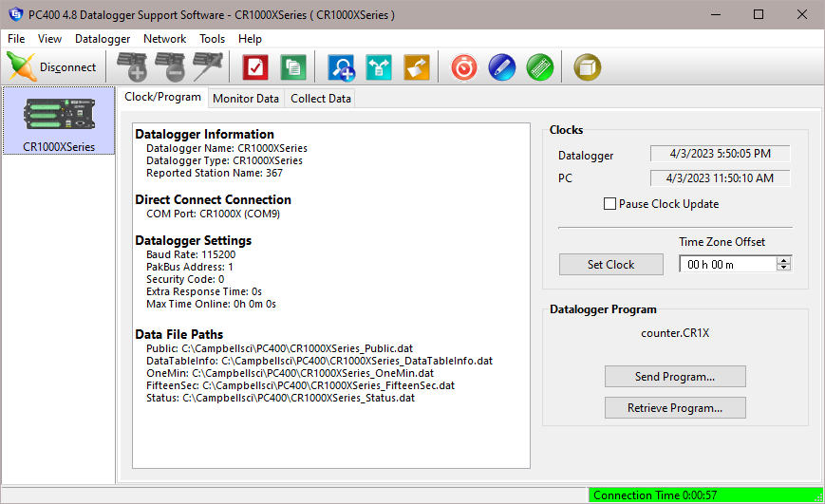
Task: Decrease Time Zone Offset with down arrow
Action: tap(784, 268)
